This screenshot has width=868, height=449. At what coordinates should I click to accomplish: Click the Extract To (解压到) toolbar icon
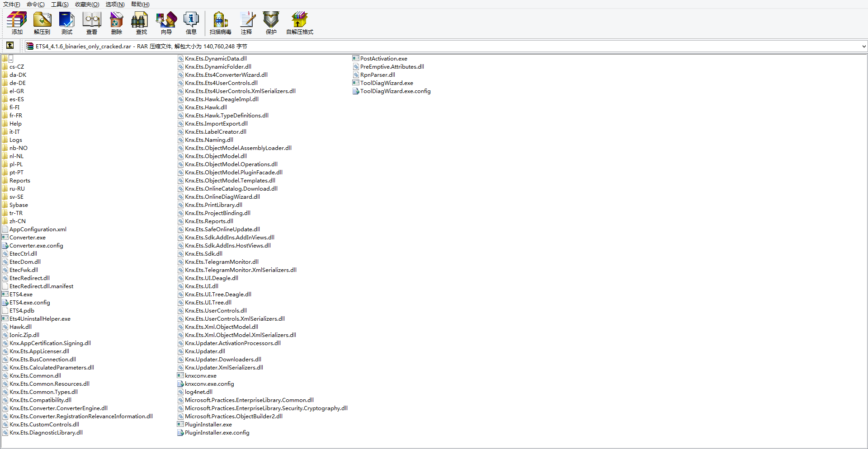42,23
